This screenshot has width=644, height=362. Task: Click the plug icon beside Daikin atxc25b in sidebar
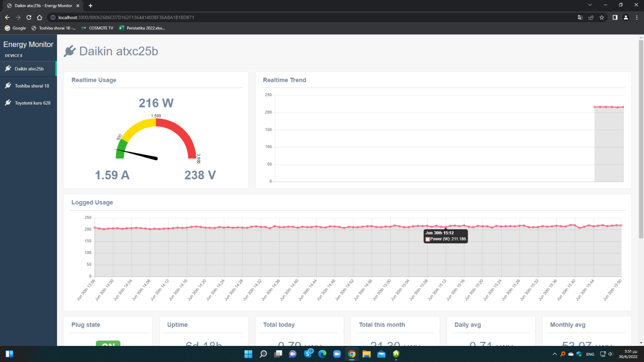(x=8, y=68)
